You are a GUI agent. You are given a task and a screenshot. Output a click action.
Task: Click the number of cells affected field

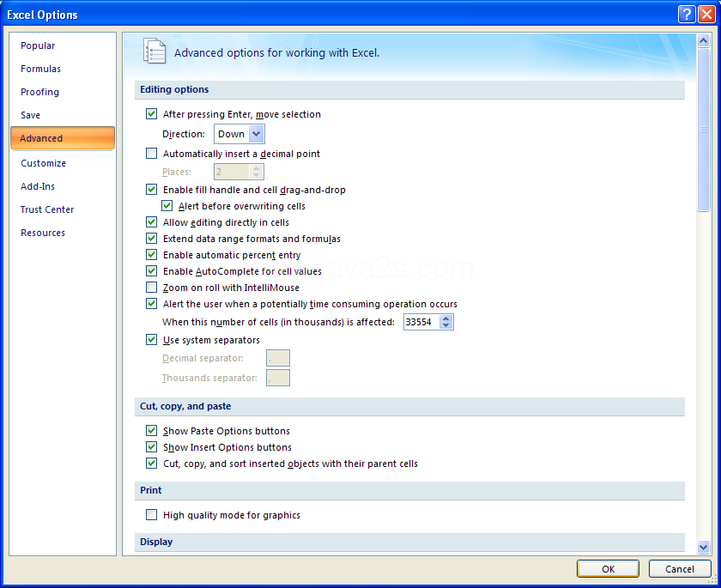421,322
